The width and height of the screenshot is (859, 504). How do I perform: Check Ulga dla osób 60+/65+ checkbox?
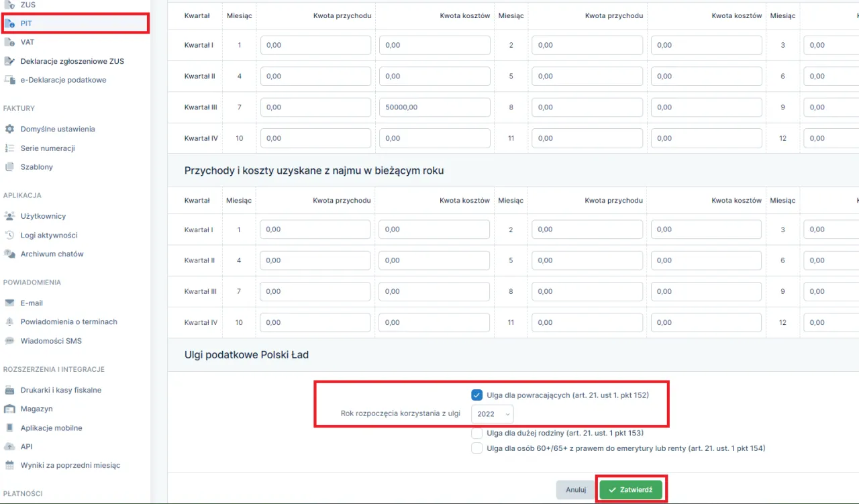pyautogui.click(x=477, y=448)
